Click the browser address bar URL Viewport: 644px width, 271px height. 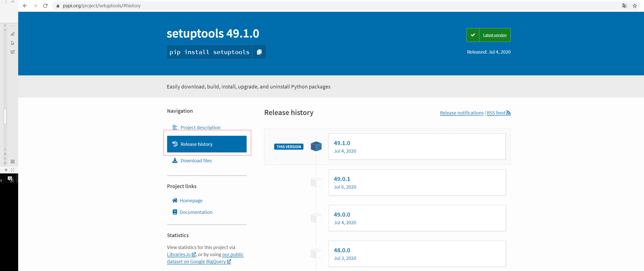point(102,6)
